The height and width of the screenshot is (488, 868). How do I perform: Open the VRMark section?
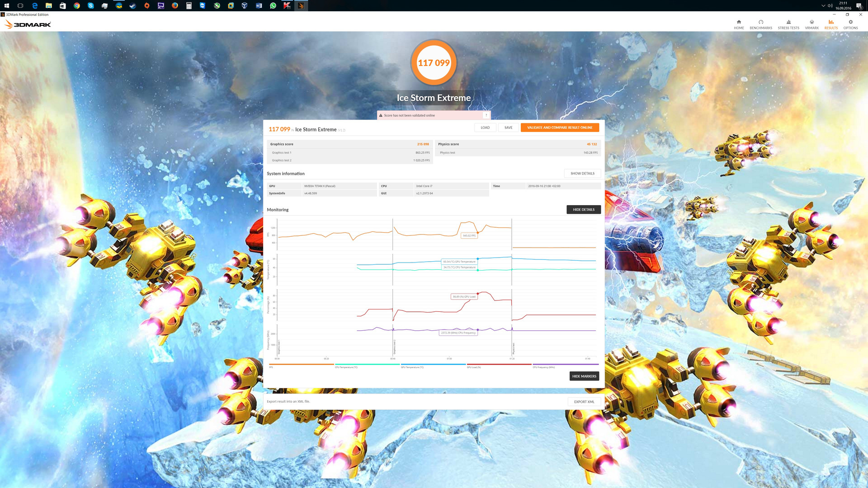click(x=811, y=24)
